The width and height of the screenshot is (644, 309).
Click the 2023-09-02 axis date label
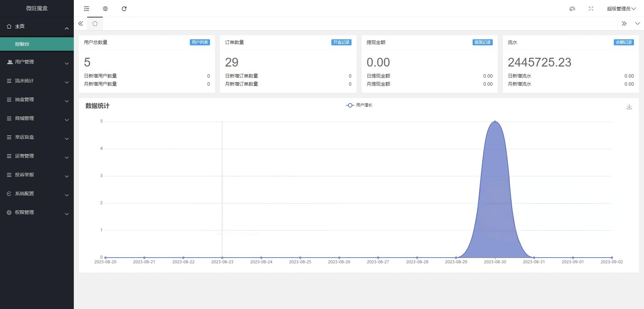tap(611, 262)
